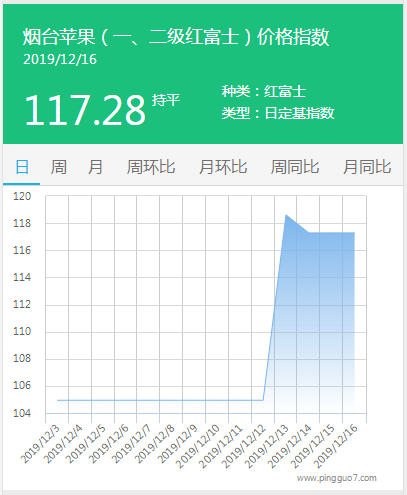407x495 pixels.
Task: Click the x-axis label 2019/12/16 under the chart
Action: pyautogui.click(x=336, y=446)
